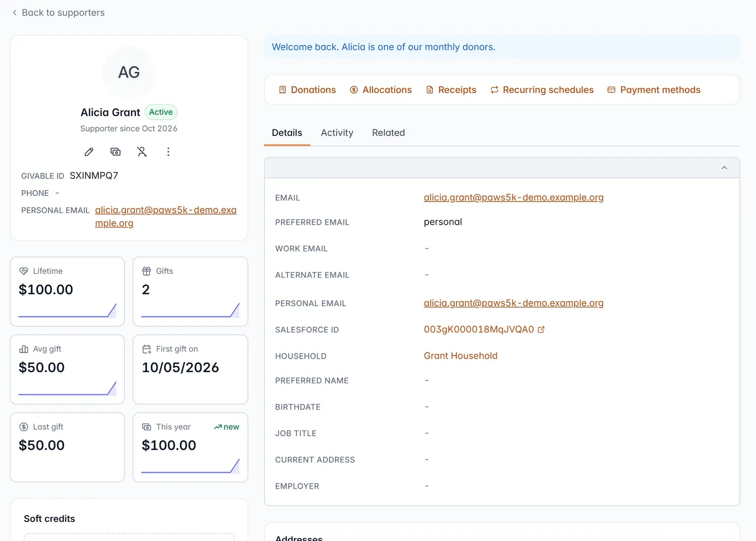Open the Allocations section
Viewport: 756px width, 541px height.
(381, 90)
